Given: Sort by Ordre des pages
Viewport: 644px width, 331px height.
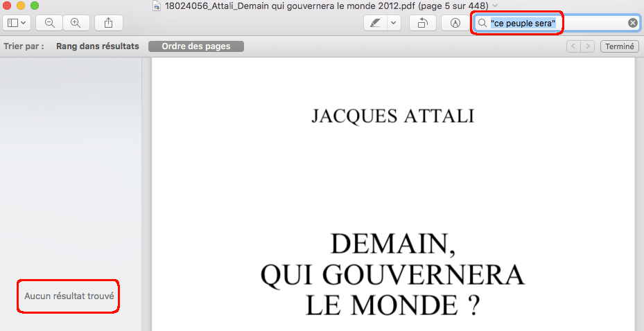Looking at the screenshot, I should pos(196,46).
